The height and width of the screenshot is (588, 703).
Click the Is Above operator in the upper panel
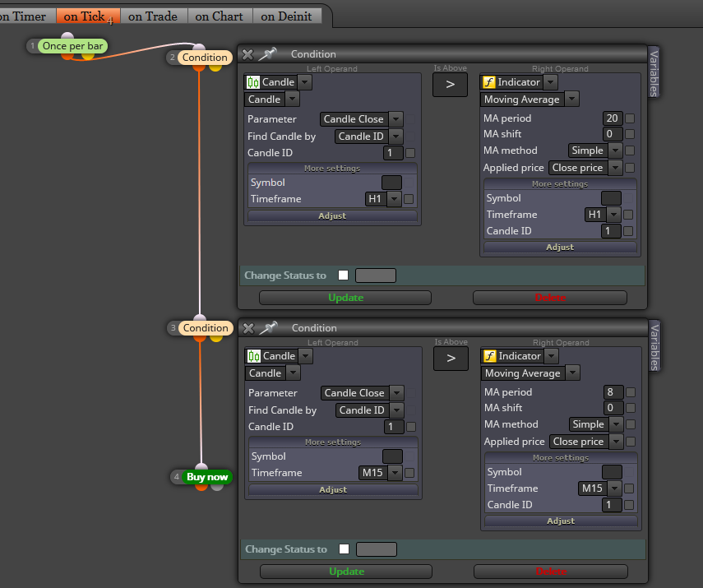(450, 85)
